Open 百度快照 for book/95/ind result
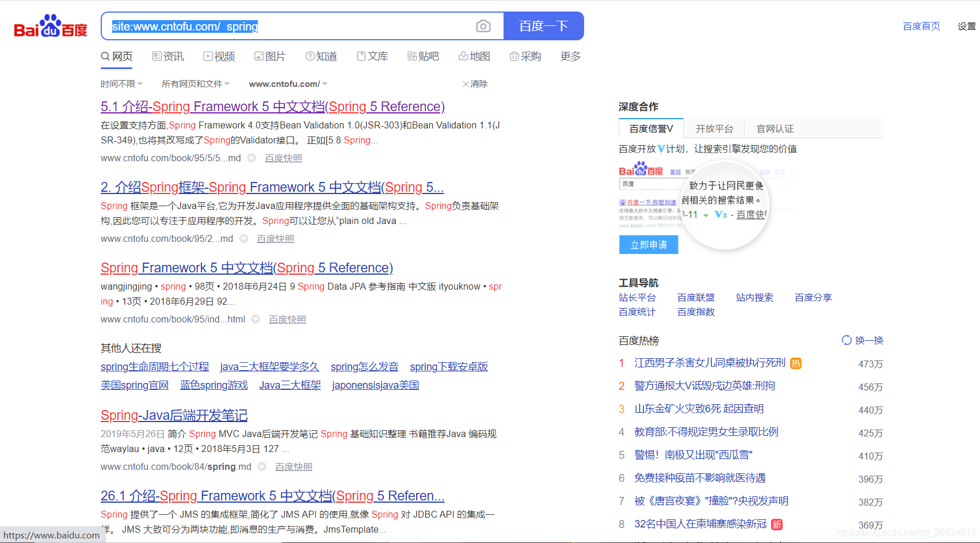 coord(288,320)
